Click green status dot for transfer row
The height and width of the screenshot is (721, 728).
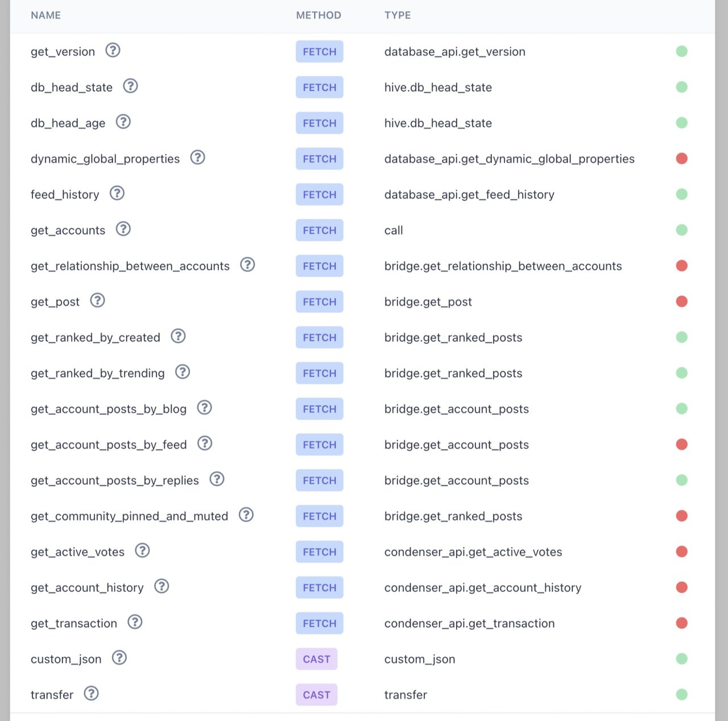[x=681, y=694]
